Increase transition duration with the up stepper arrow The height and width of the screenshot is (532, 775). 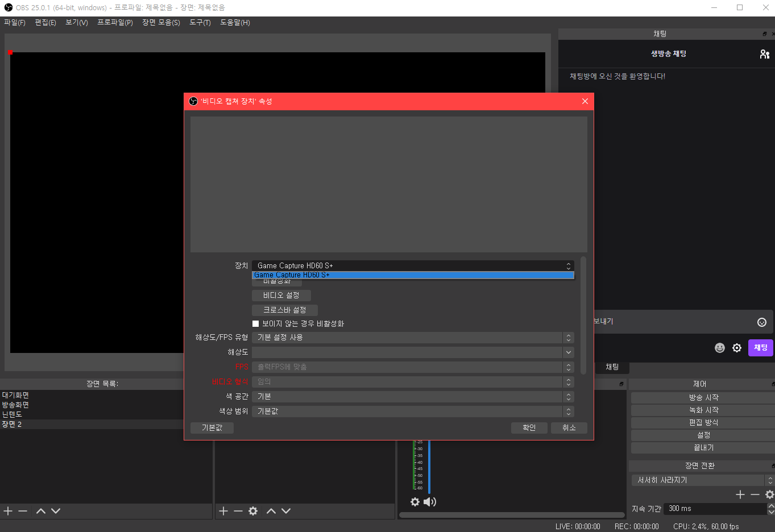(x=771, y=506)
